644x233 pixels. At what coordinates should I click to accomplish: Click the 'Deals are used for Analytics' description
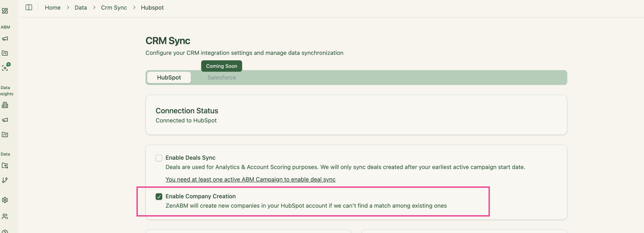(x=345, y=167)
